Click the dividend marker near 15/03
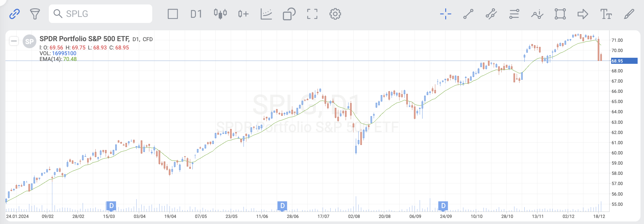 [x=111, y=206]
